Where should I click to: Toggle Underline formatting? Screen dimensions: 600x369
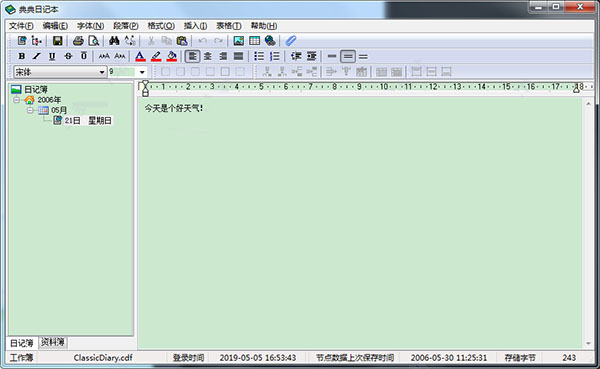[x=52, y=56]
